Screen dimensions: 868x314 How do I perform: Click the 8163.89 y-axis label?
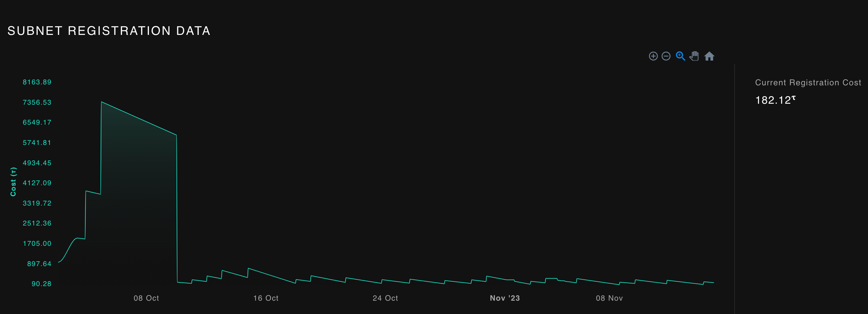click(x=37, y=82)
